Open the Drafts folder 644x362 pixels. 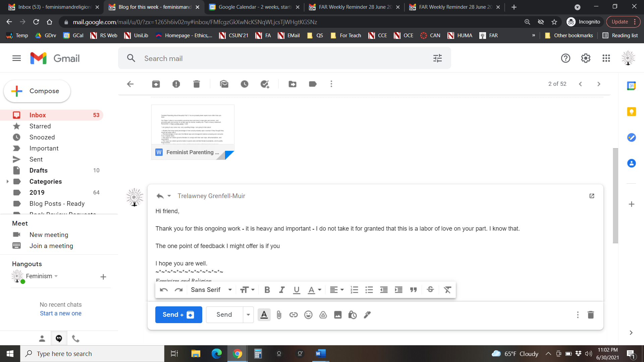[x=39, y=170]
